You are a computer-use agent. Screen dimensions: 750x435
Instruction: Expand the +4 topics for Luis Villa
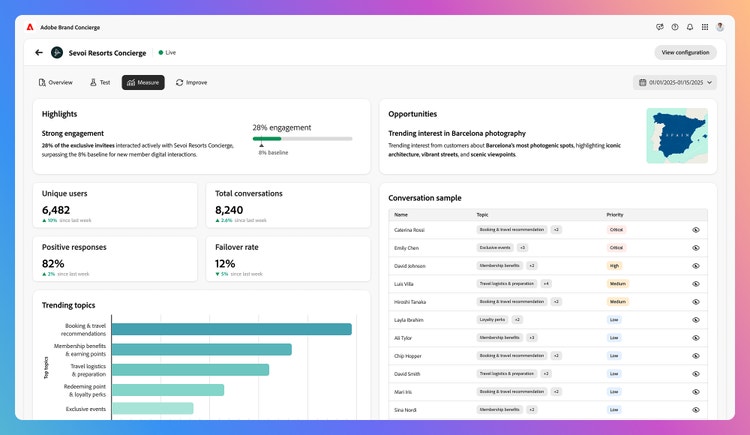(x=546, y=284)
